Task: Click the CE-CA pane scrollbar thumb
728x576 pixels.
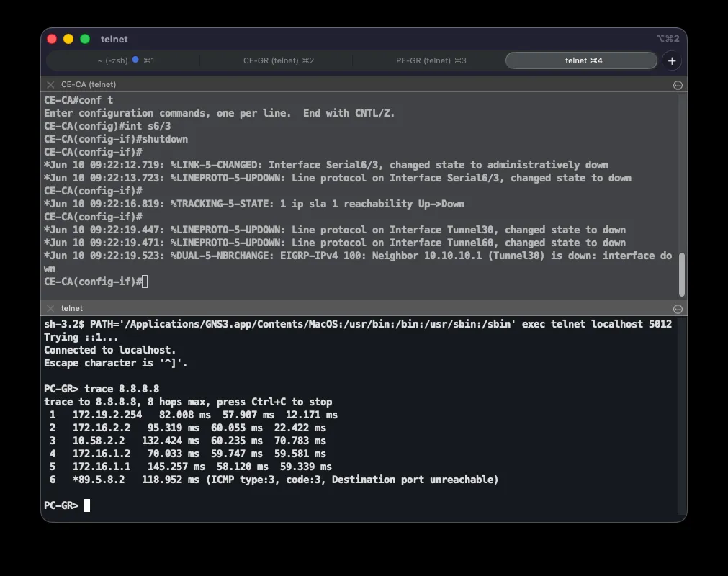Action: 682,274
